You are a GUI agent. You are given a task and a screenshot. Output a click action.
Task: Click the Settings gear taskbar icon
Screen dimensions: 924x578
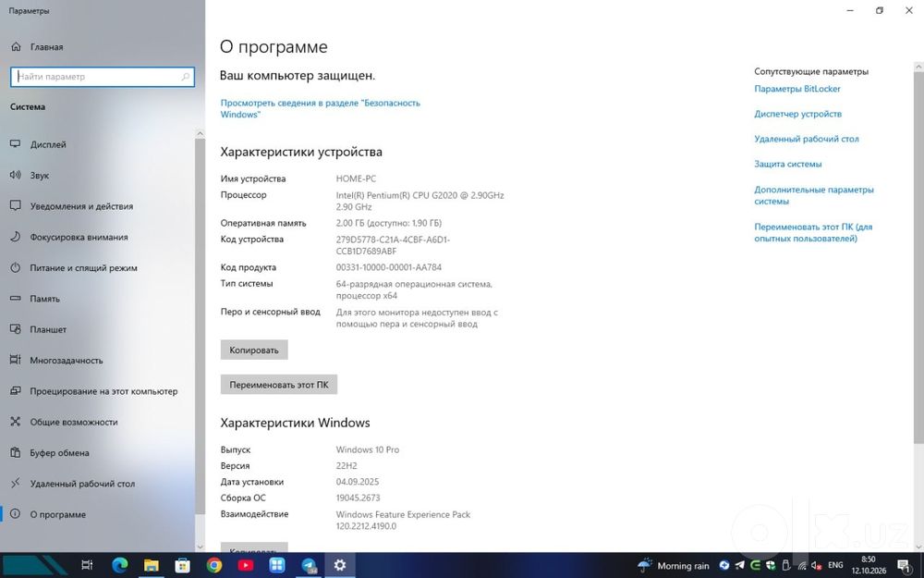[x=340, y=565]
